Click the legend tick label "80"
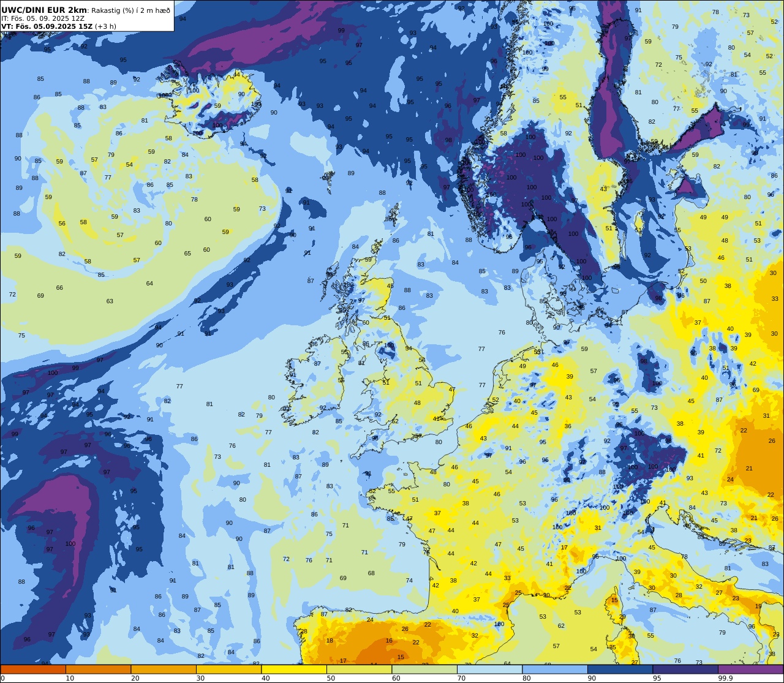The height and width of the screenshot is (683, 784). (527, 678)
